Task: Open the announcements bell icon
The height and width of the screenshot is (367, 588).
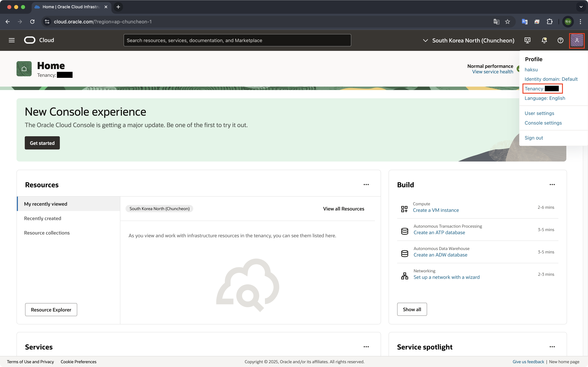Action: pyautogui.click(x=544, y=40)
